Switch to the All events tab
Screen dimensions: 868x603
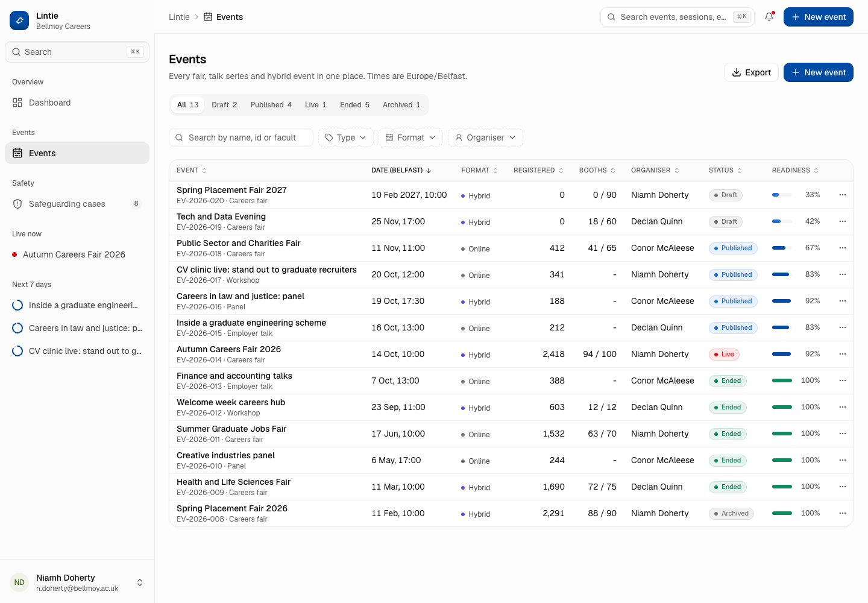pyautogui.click(x=187, y=105)
